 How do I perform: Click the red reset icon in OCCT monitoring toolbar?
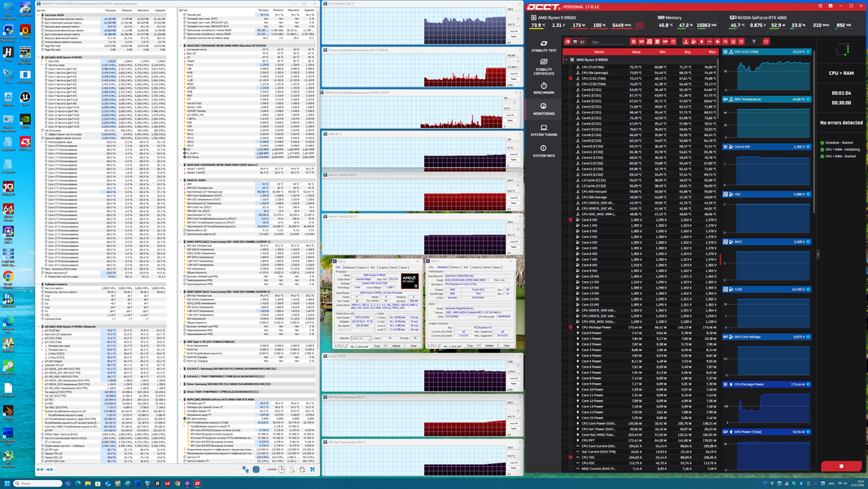coord(766,42)
